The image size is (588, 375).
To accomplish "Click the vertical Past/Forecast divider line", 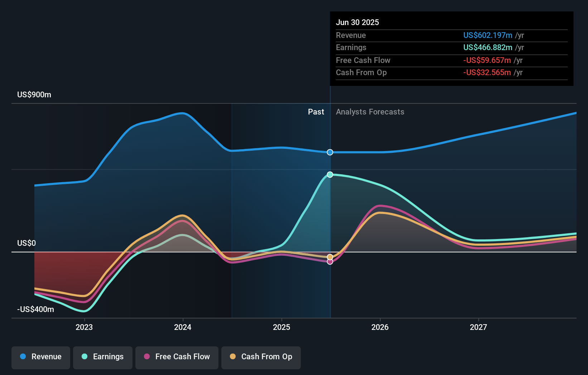I will pos(330,215).
